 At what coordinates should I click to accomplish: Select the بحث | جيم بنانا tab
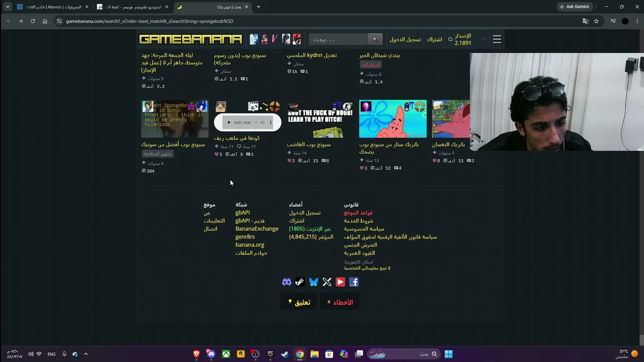point(213,7)
